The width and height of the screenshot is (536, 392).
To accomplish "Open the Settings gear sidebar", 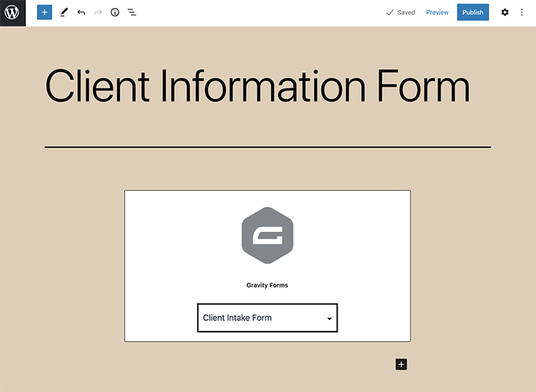I will click(505, 13).
